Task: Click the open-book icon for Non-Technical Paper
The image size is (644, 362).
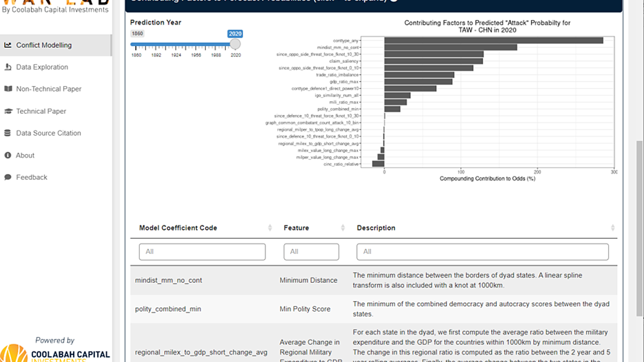Action: coord(8,89)
